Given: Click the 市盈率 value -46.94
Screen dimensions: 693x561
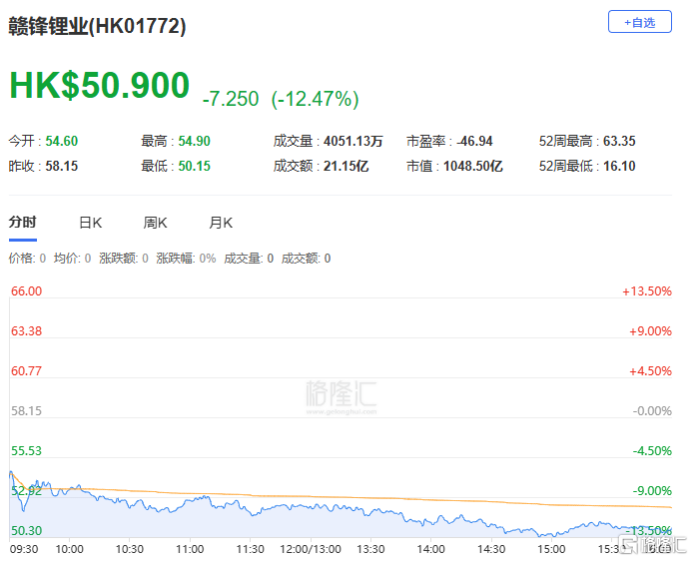Looking at the screenshot, I should tap(473, 141).
